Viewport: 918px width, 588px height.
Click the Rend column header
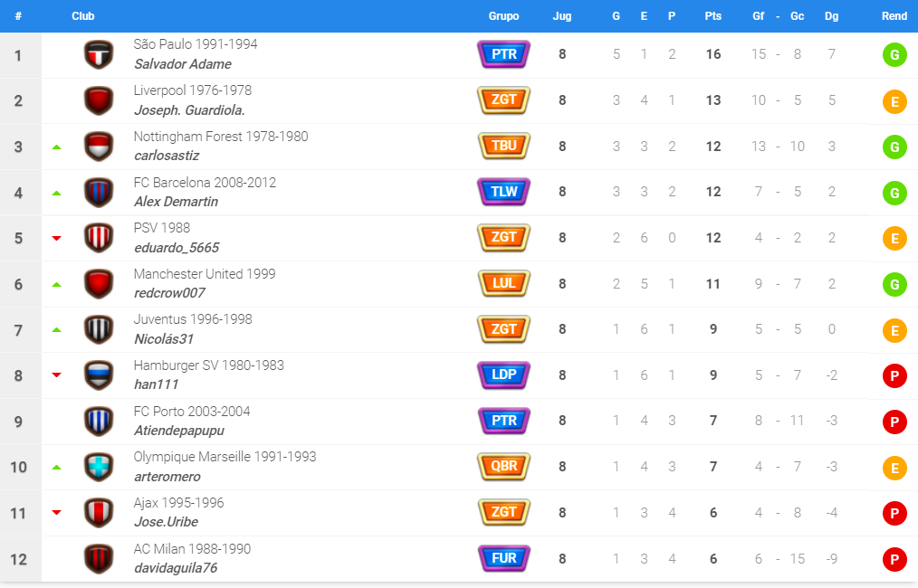[894, 16]
